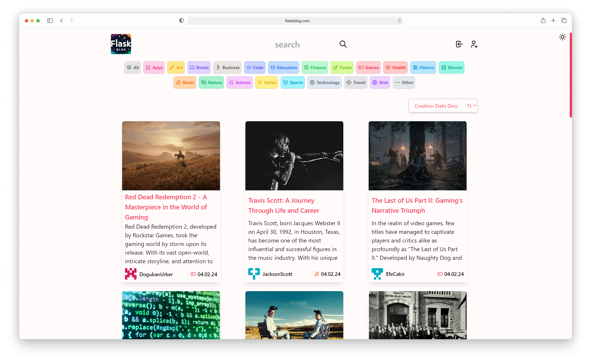
Task: Click the sign-up user icon
Action: pyautogui.click(x=474, y=44)
